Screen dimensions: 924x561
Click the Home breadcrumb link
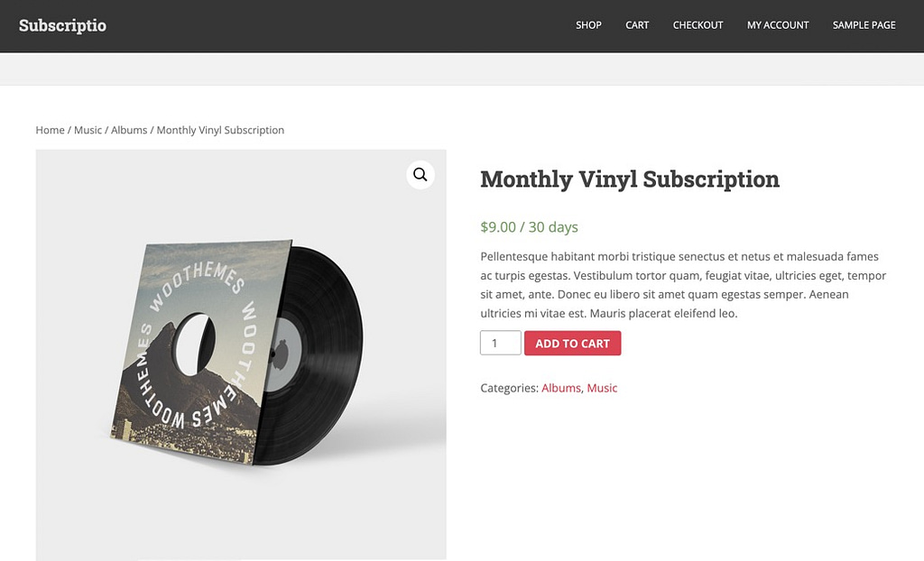(50, 130)
